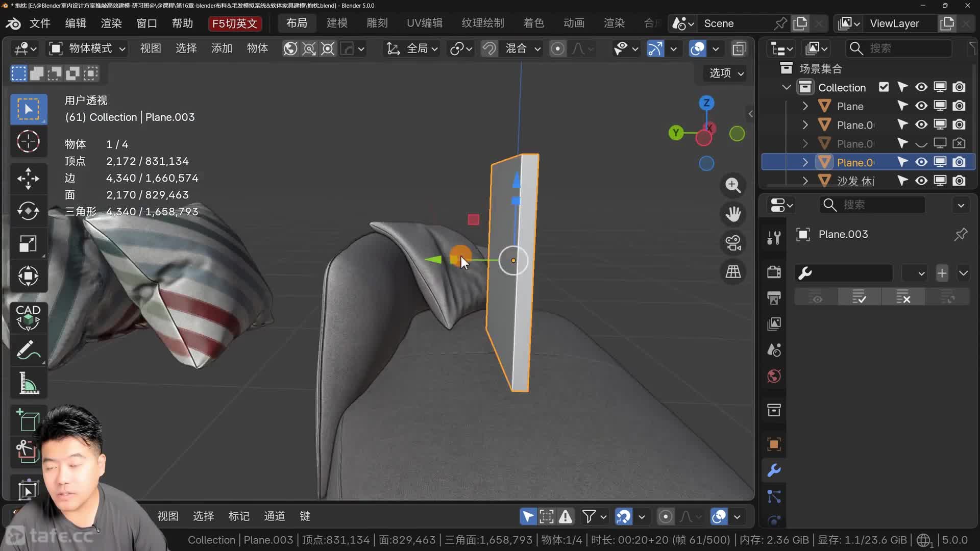Toggle snapping magnet in 3D viewport header
The image size is (980, 551).
click(489, 48)
